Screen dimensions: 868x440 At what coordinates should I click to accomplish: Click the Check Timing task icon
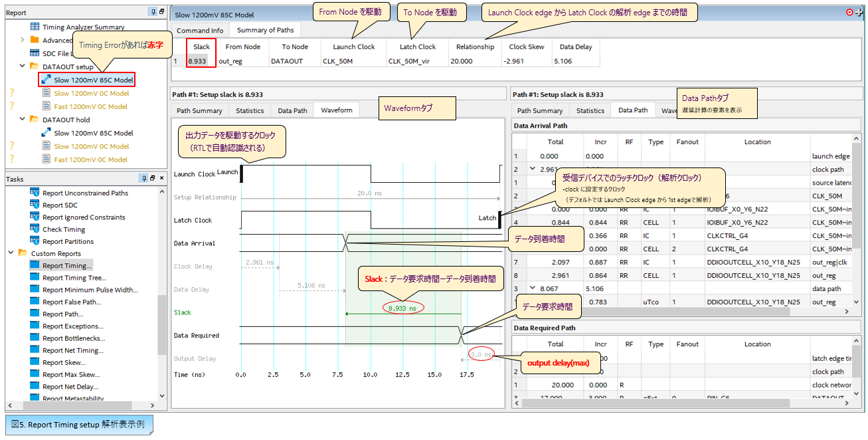(x=35, y=229)
